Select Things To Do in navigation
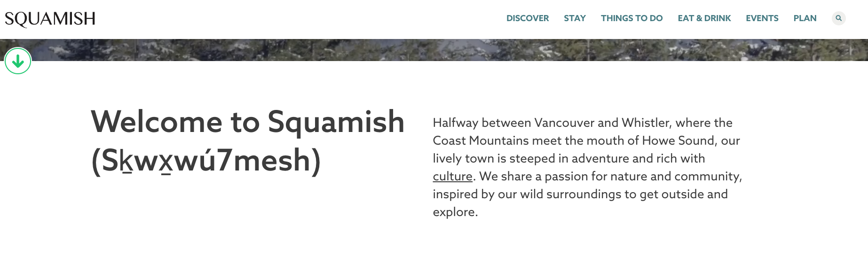Viewport: 868px width, 256px height. point(631,18)
